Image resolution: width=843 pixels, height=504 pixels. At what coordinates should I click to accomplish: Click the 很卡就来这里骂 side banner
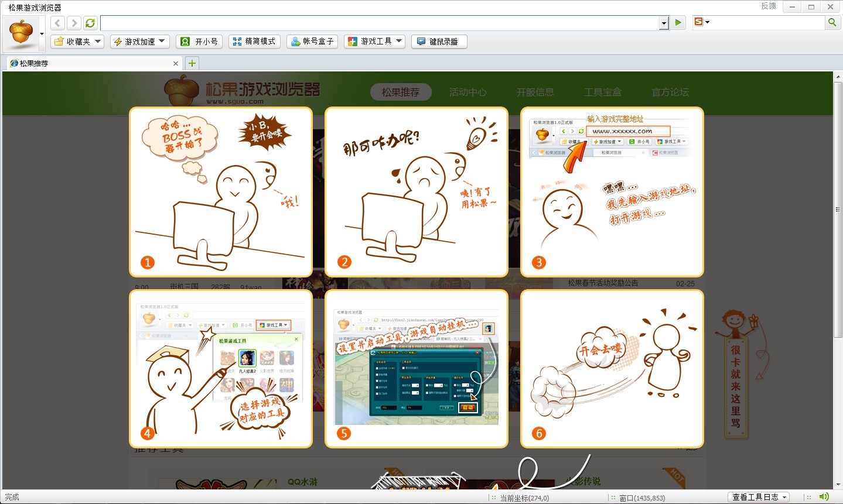click(736, 386)
